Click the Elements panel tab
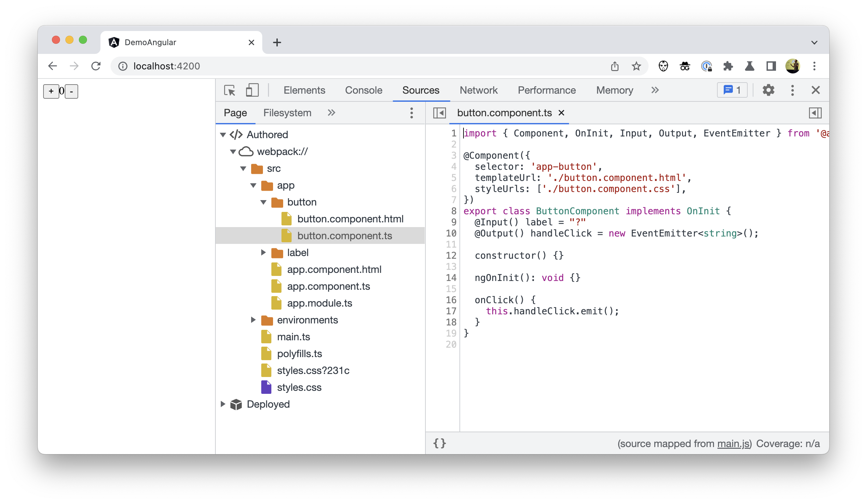The width and height of the screenshot is (867, 504). tap(304, 90)
